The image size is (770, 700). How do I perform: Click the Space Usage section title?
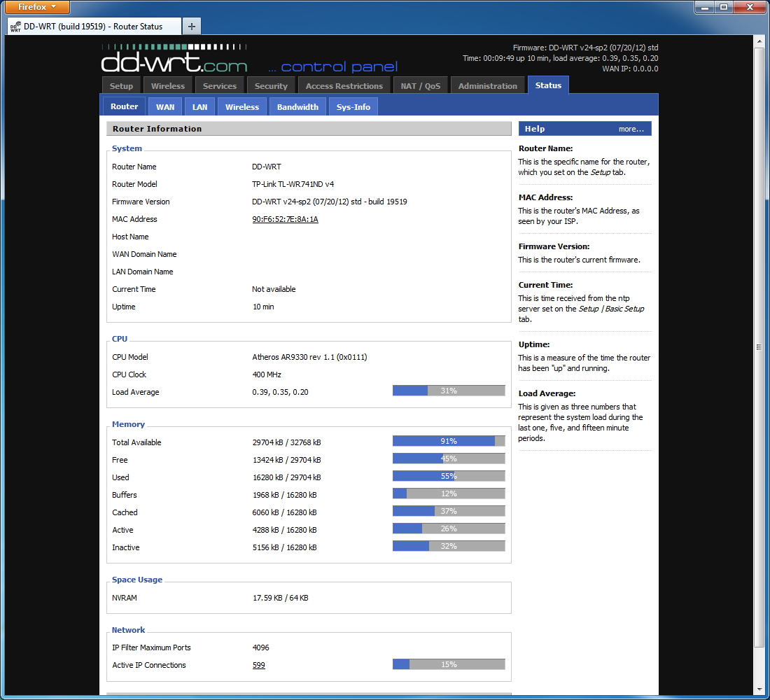point(137,580)
